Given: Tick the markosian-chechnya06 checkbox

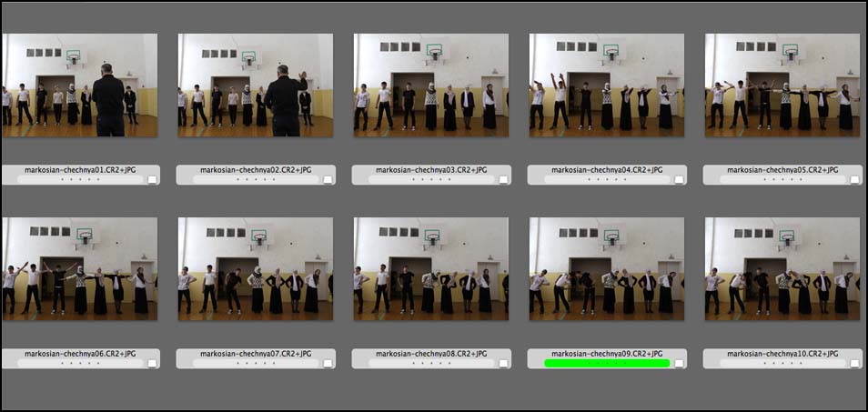Looking at the screenshot, I should point(152,363).
